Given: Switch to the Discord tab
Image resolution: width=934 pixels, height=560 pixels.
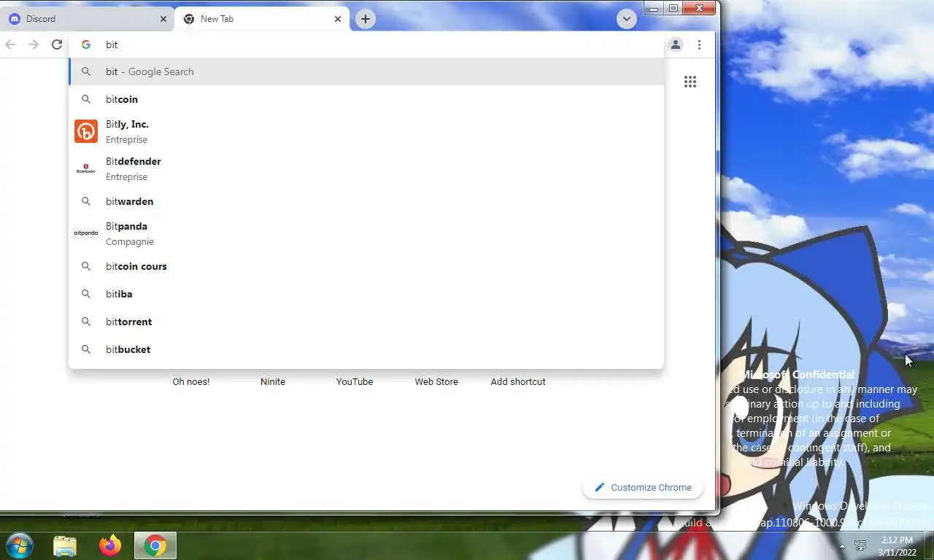Looking at the screenshot, I should (x=86, y=19).
